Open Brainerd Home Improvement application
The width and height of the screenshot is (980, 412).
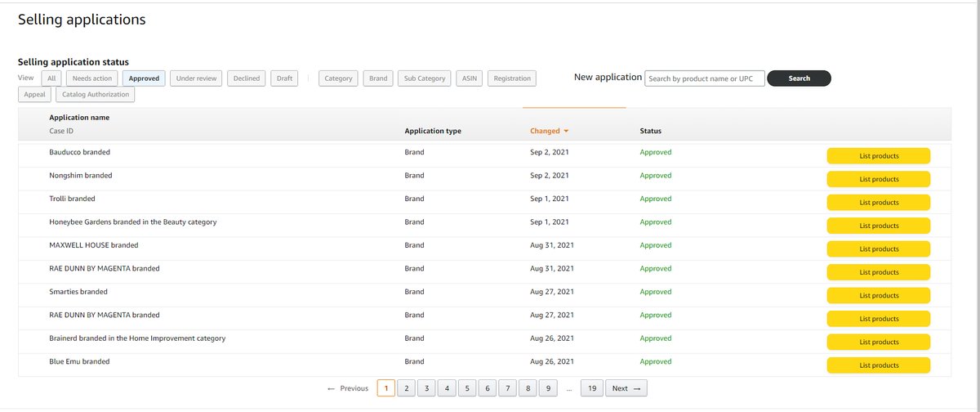point(137,338)
